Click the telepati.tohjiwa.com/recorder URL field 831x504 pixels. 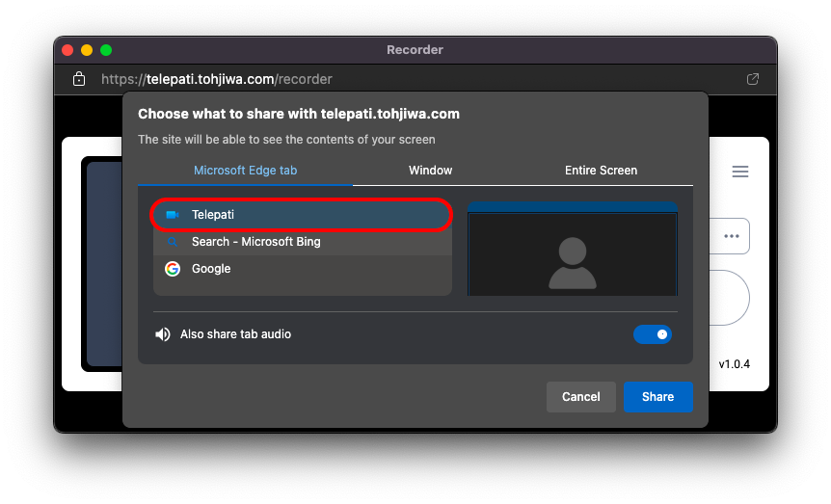coord(217,79)
